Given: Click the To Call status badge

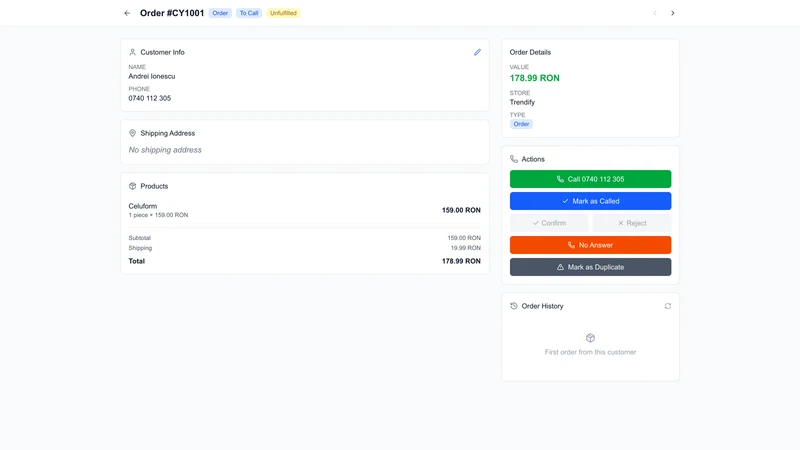Looking at the screenshot, I should coord(249,13).
